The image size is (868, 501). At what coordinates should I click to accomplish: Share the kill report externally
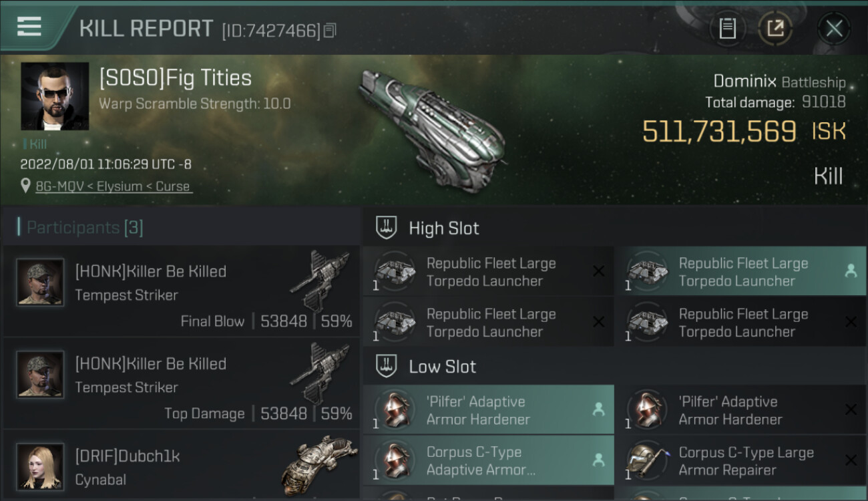pyautogui.click(x=775, y=29)
